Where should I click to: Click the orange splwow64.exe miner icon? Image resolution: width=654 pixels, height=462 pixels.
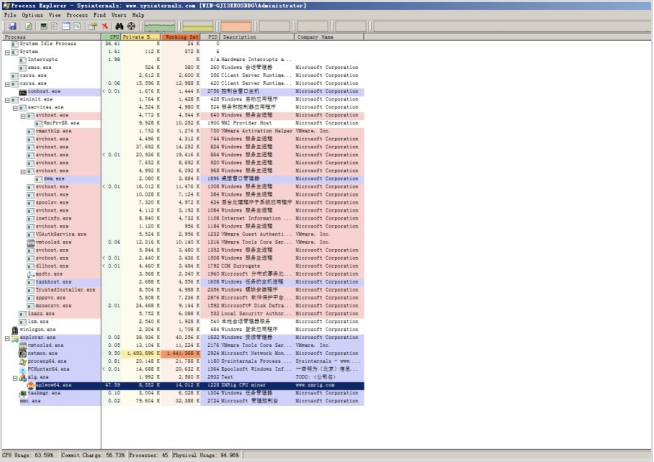click(x=30, y=385)
